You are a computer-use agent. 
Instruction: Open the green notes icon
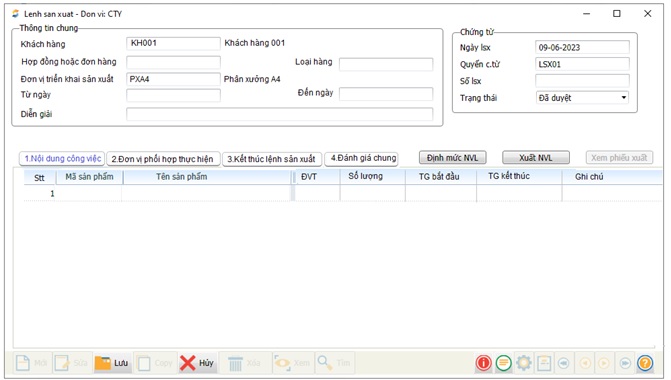[x=504, y=363]
